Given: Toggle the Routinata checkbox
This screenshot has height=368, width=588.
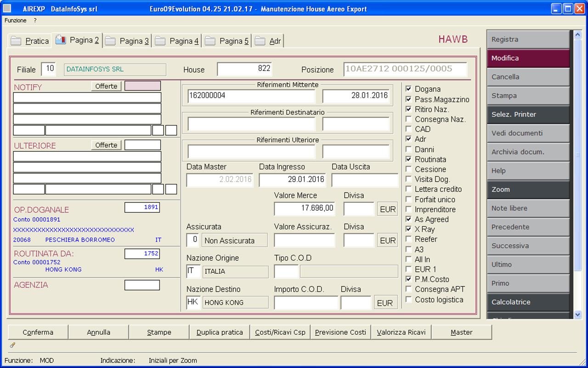Looking at the screenshot, I should coord(409,159).
